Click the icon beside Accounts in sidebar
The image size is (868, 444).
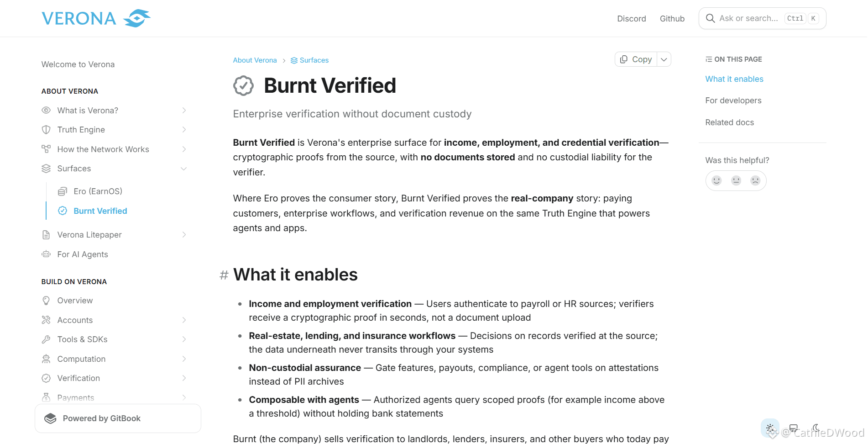(x=46, y=320)
